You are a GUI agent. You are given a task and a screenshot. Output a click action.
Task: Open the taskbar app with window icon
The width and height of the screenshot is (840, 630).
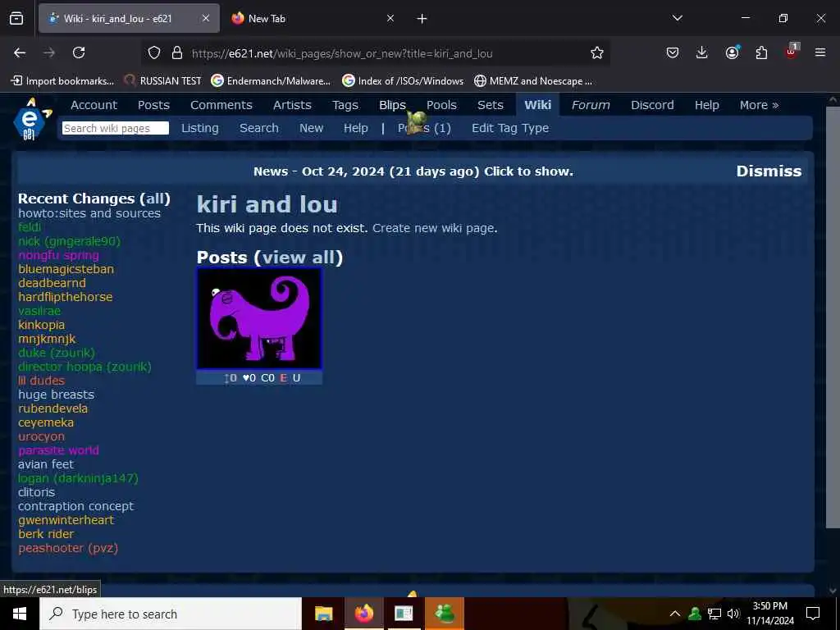pos(404,614)
